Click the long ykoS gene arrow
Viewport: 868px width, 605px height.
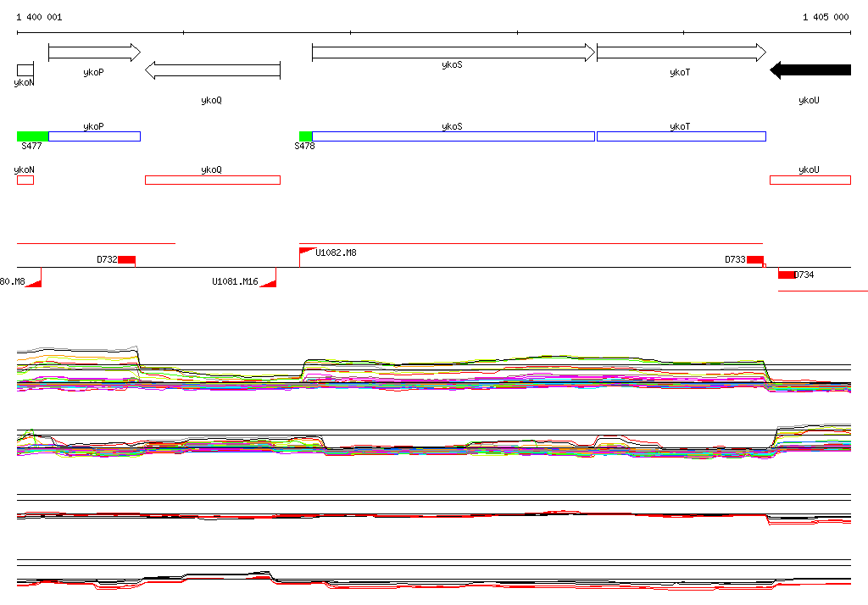[x=453, y=53]
